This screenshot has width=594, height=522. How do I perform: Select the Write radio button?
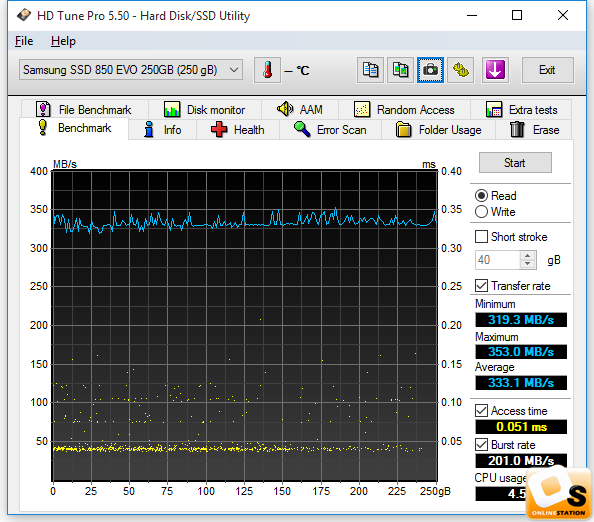click(481, 212)
